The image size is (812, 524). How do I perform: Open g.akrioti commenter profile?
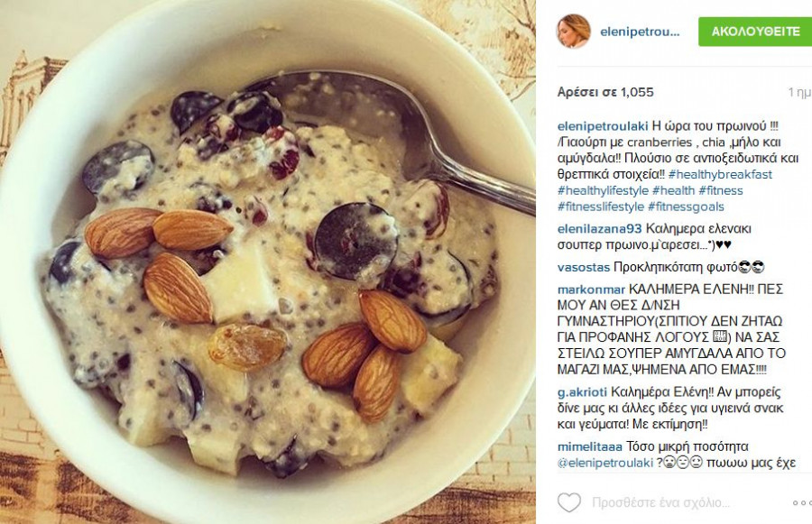coord(583,392)
